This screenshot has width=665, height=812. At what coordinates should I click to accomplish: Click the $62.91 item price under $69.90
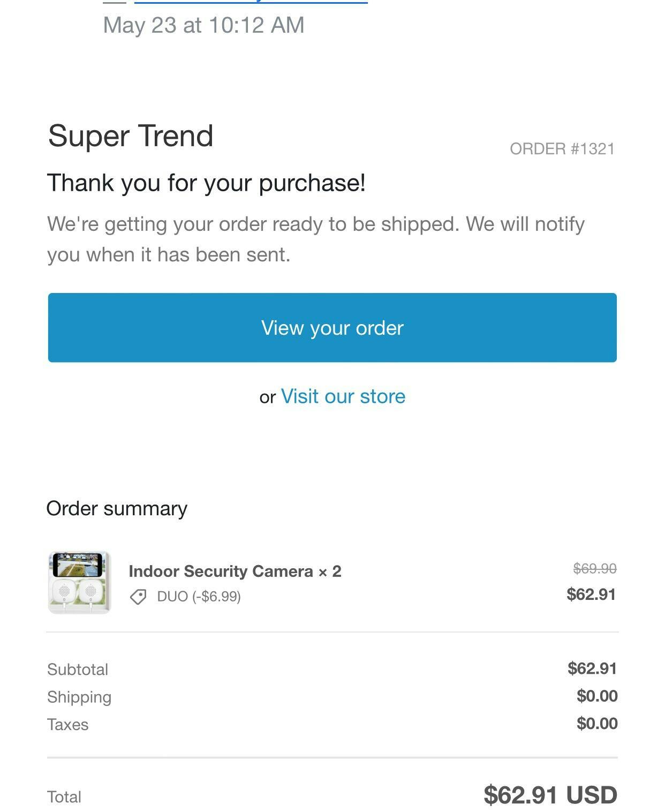pyautogui.click(x=592, y=594)
